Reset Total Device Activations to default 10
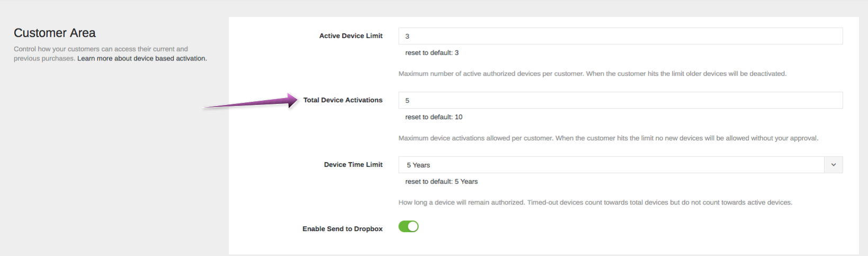 point(434,117)
